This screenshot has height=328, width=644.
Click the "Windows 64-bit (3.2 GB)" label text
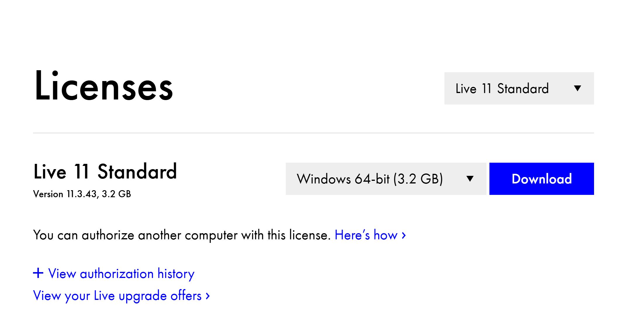[x=370, y=179]
